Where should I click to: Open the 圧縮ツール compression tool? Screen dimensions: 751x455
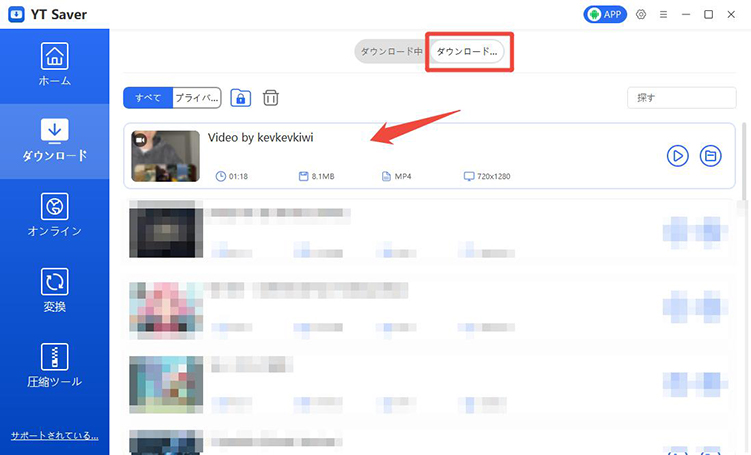(x=55, y=365)
